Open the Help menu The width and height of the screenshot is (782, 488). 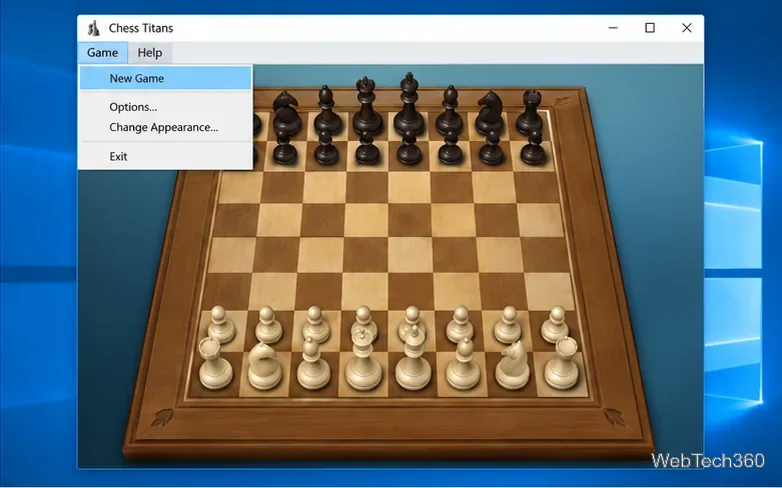tap(150, 53)
